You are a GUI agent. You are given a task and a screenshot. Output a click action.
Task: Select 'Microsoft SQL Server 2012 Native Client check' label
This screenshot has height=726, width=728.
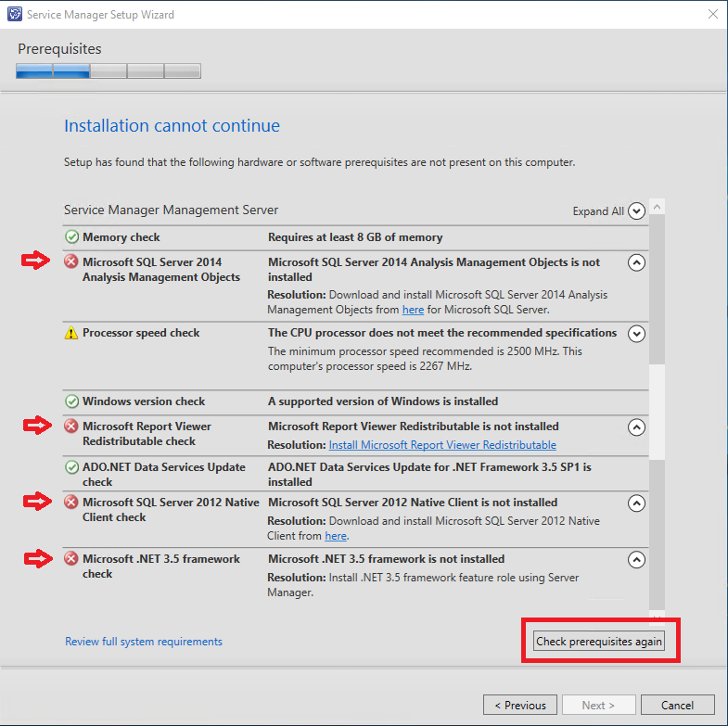point(171,510)
